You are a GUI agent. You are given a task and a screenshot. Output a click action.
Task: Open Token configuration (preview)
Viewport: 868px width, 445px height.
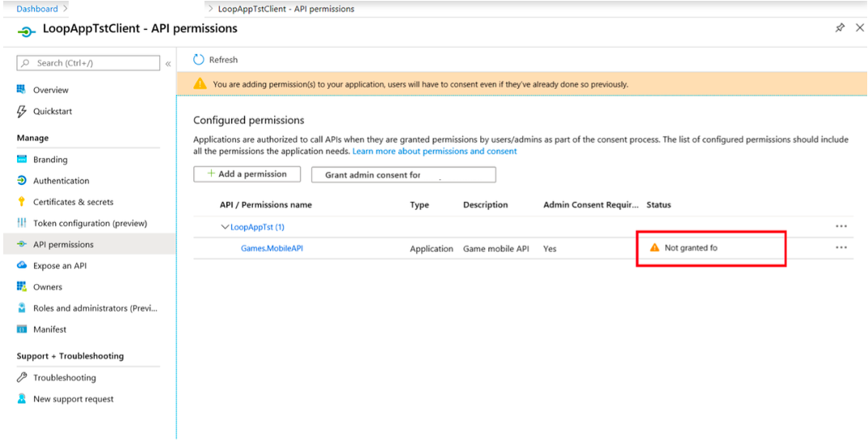89,223
